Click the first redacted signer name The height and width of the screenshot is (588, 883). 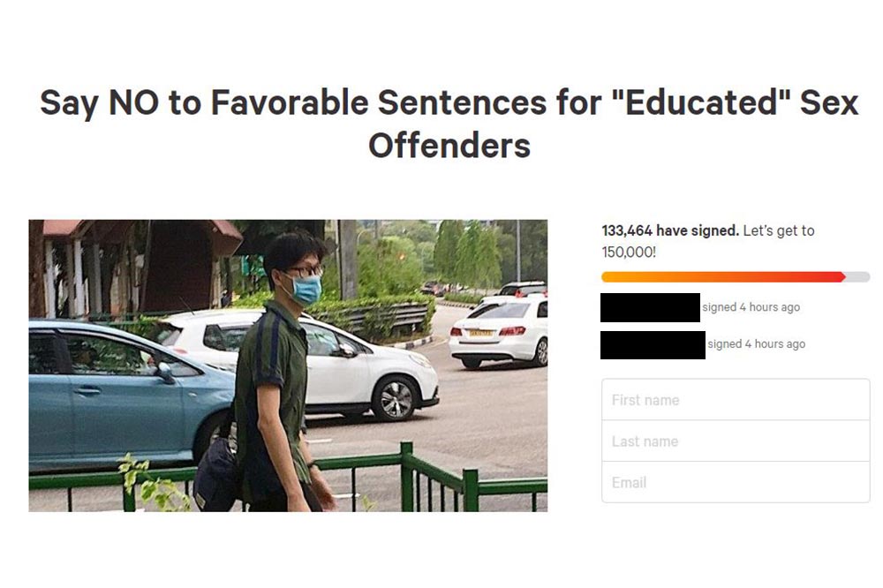click(x=650, y=307)
